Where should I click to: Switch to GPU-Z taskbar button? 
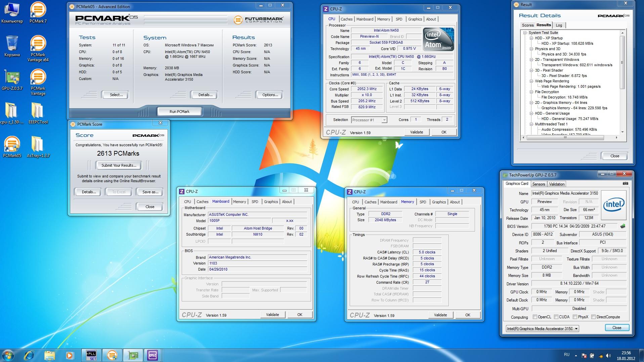pyautogui.click(x=133, y=355)
